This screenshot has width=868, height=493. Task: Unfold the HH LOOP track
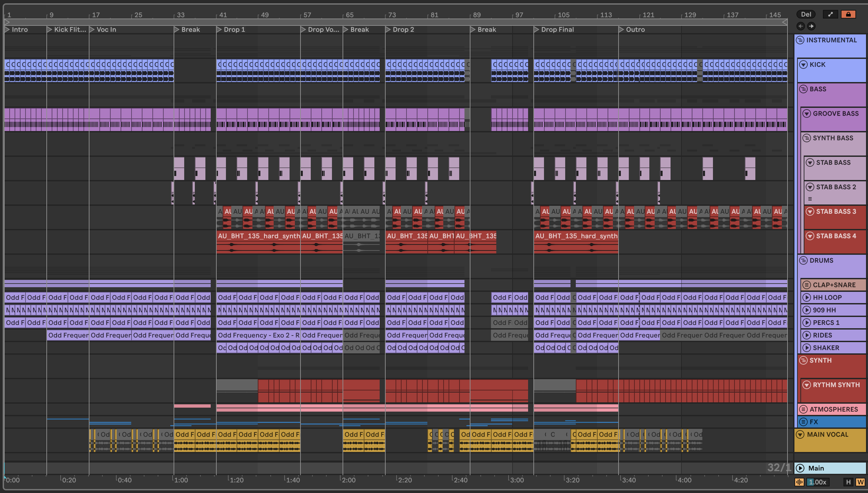pyautogui.click(x=806, y=298)
